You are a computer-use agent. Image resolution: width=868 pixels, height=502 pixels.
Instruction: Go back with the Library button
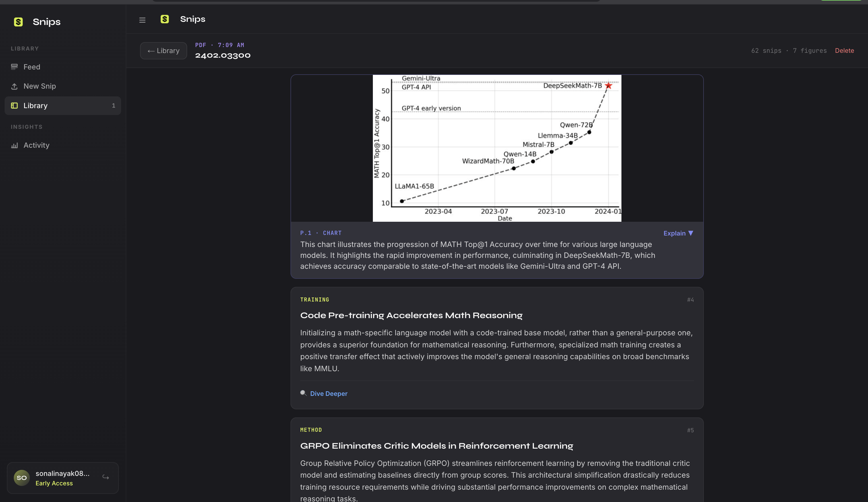coord(163,50)
